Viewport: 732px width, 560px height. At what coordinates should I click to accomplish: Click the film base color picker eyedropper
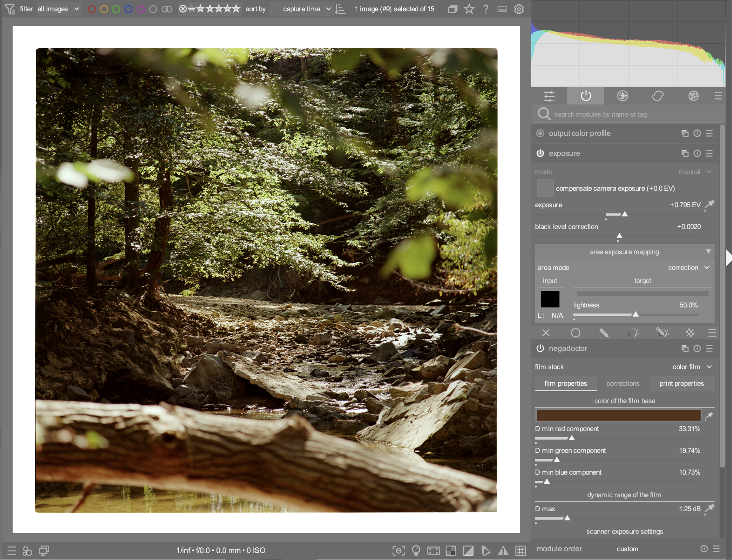tap(709, 416)
